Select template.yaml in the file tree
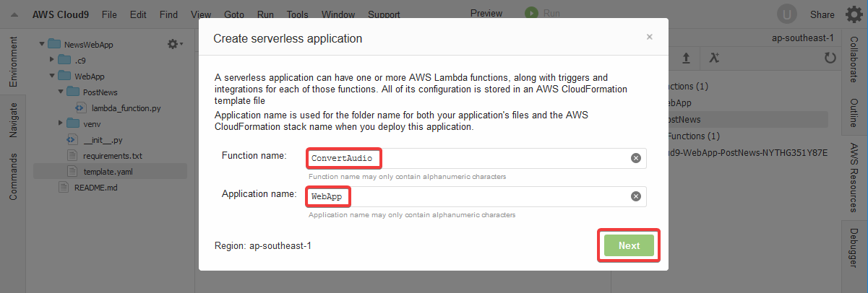The height and width of the screenshot is (293, 868). pos(108,171)
